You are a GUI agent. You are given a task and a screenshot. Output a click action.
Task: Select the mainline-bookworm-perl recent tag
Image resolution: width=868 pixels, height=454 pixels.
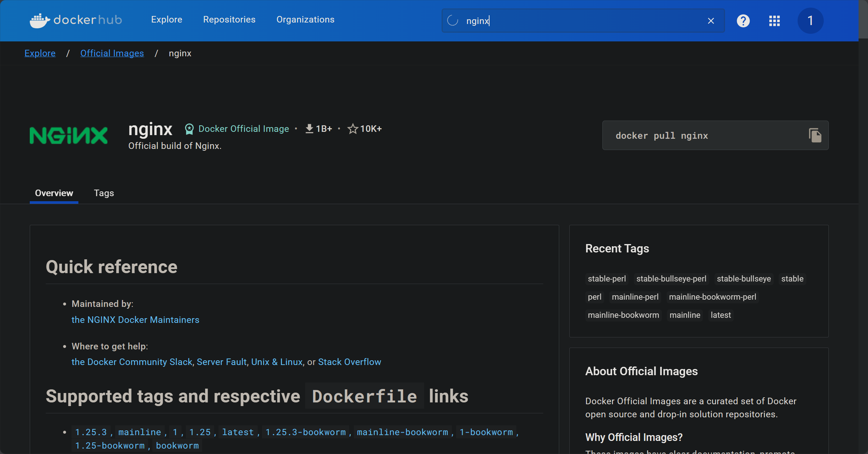click(713, 297)
